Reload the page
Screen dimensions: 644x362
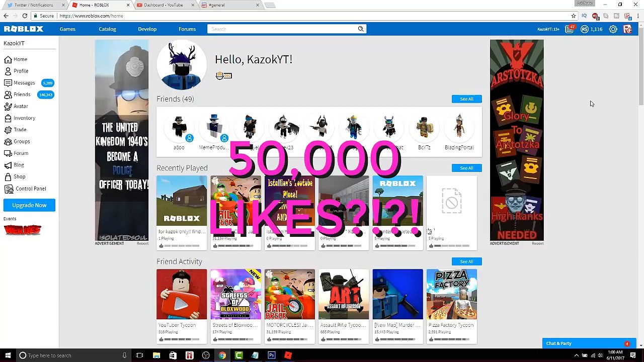(x=25, y=16)
